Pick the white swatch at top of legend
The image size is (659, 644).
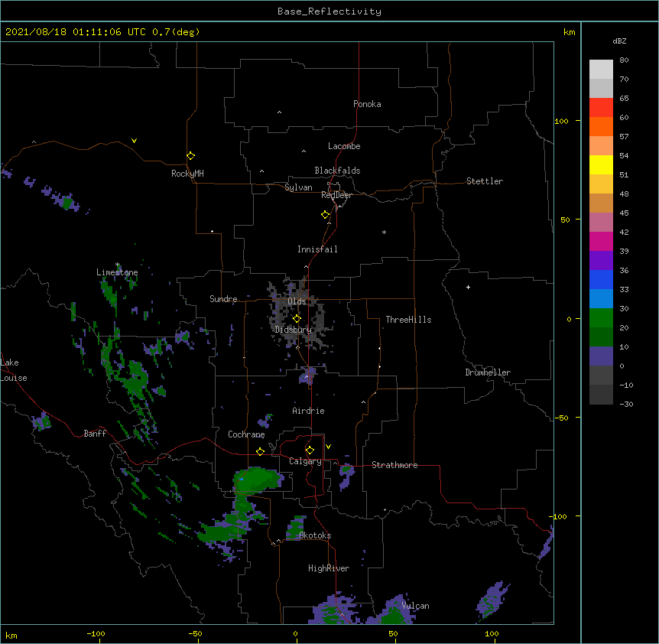(x=601, y=70)
